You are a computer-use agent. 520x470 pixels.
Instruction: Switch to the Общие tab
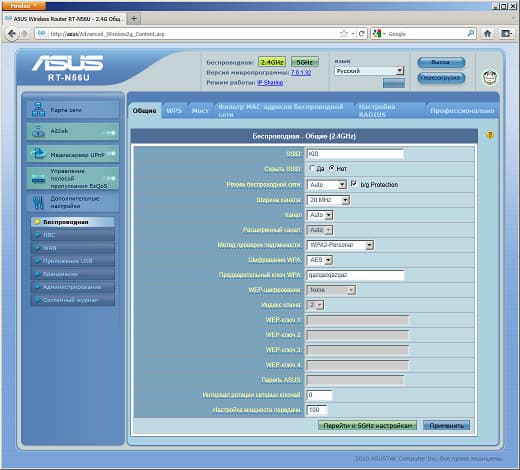pyautogui.click(x=144, y=111)
